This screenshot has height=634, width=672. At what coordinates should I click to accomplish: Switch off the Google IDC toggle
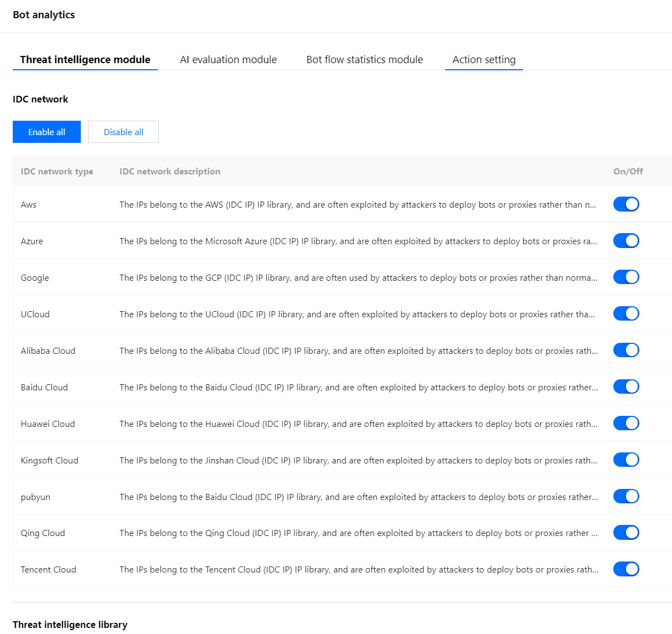coord(626,277)
